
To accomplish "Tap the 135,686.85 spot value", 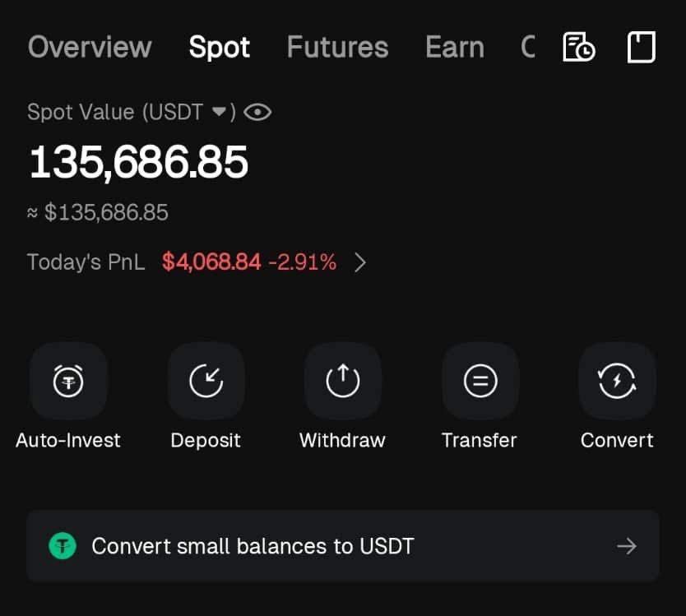I will coord(138,162).
